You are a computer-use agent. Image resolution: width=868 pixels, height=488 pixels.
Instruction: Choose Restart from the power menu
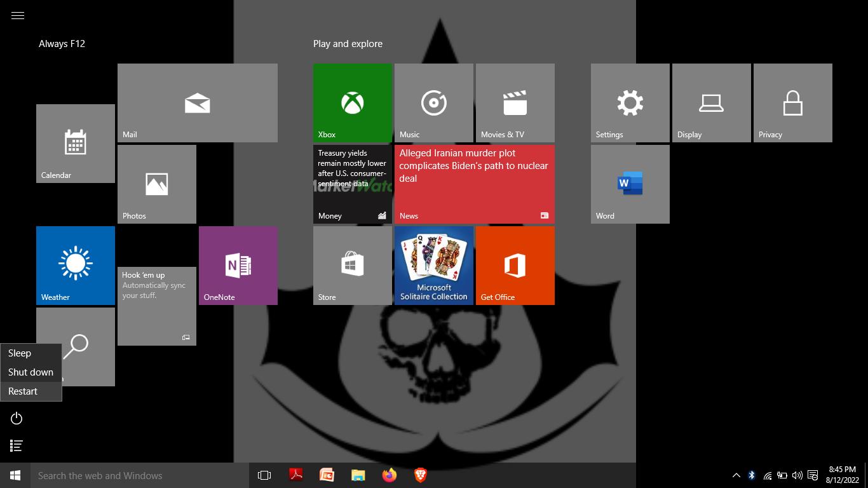tap(31, 391)
